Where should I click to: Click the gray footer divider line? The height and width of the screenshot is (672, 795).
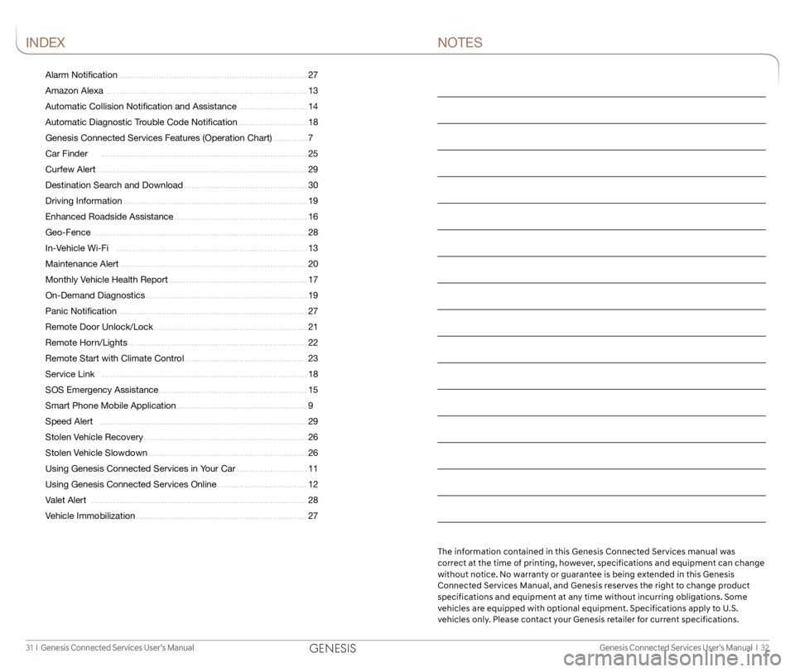coord(397,639)
